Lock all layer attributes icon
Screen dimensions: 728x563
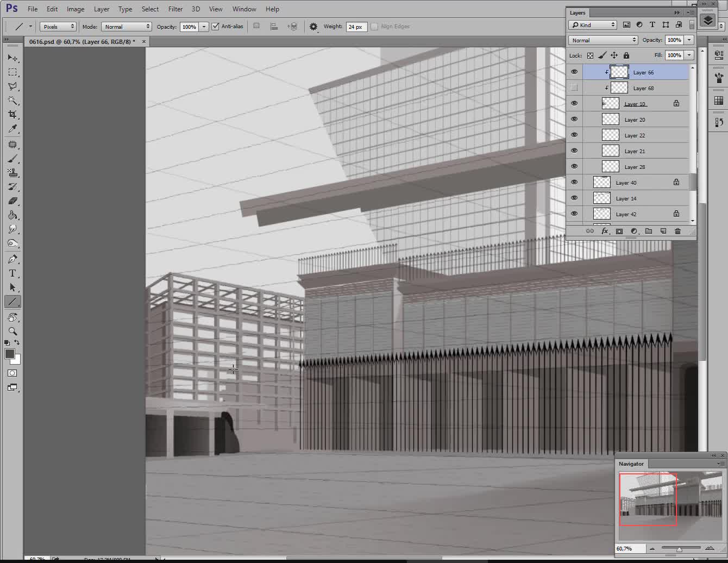pyautogui.click(x=626, y=55)
